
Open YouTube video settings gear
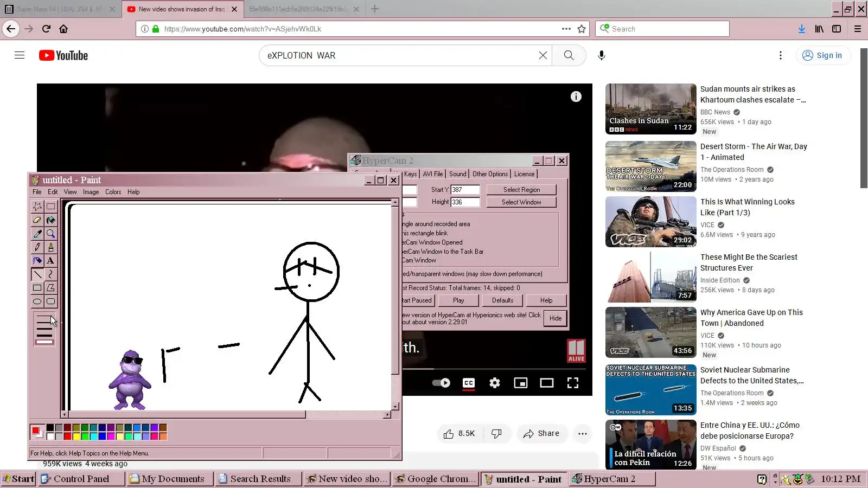pos(494,383)
